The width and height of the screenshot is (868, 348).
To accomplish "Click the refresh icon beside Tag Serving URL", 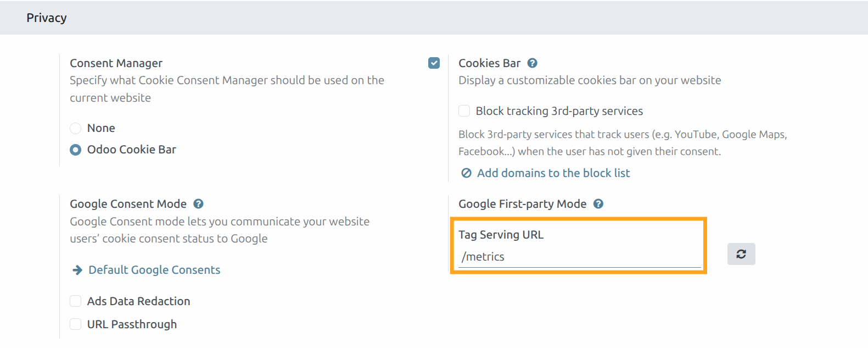I will pos(741,254).
